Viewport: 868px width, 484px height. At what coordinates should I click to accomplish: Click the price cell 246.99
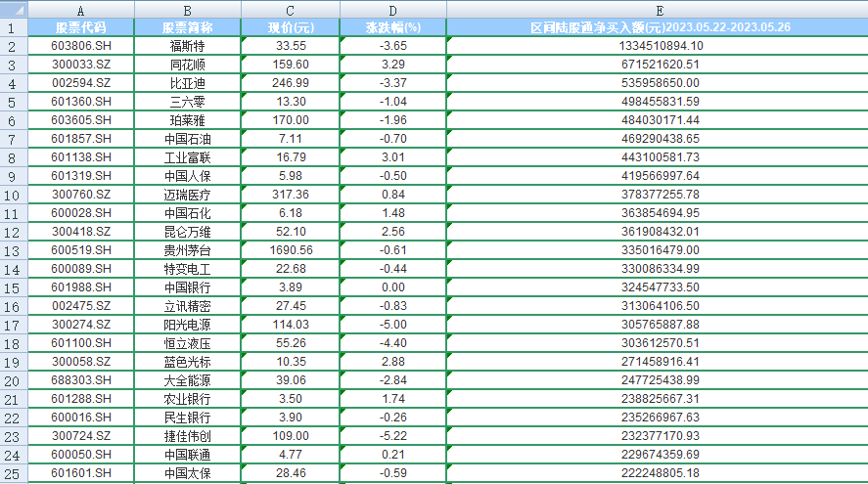(291, 83)
